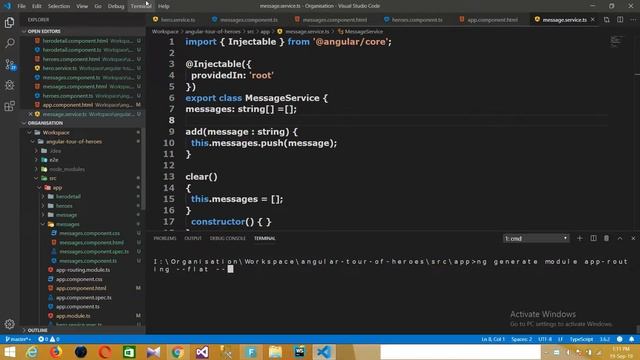
Task: Switch to the Debug Console tab
Action: coord(228,238)
